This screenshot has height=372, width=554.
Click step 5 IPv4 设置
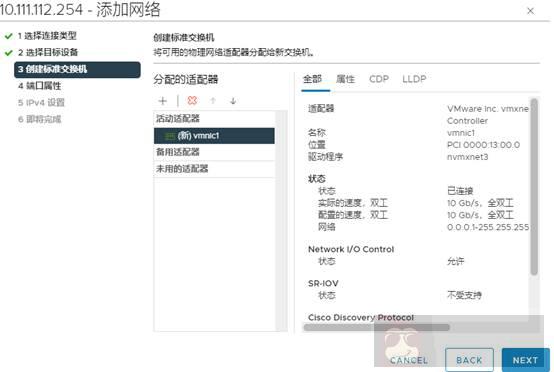(41, 103)
